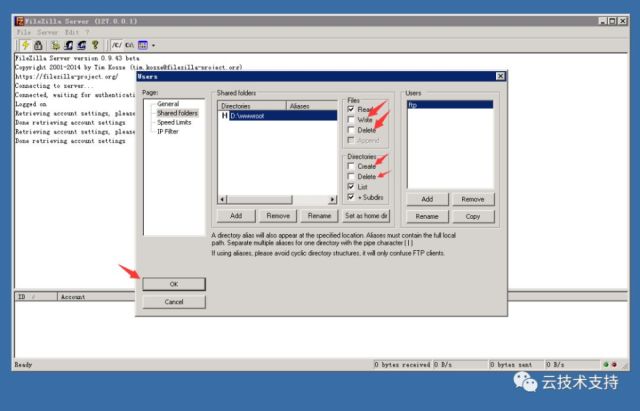This screenshot has width=640, height=411.
Task: Click Set as home dir button
Action: coord(366,215)
